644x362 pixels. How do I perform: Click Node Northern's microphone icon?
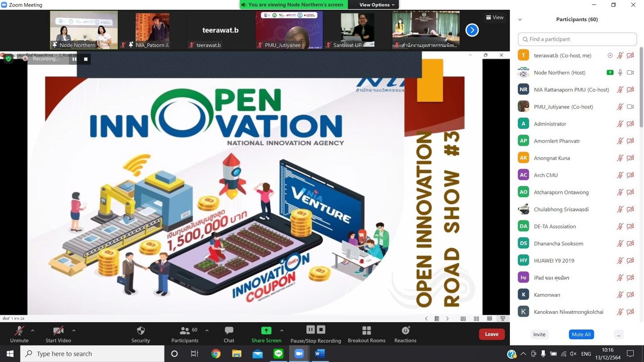(620, 72)
